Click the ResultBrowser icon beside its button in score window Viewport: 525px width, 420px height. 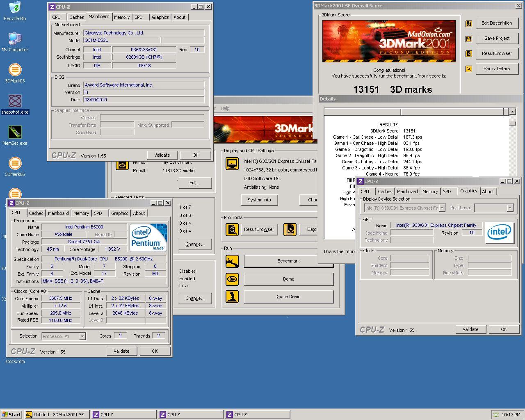[469, 54]
